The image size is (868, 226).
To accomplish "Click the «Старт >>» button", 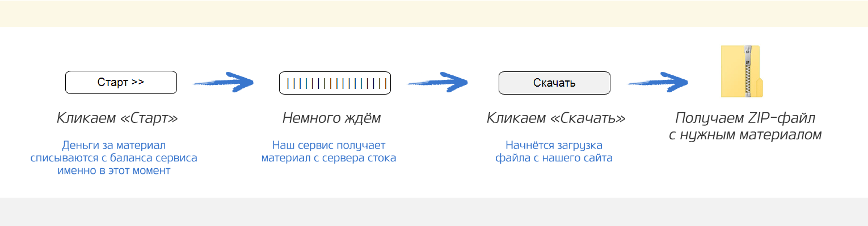I will coord(121,83).
